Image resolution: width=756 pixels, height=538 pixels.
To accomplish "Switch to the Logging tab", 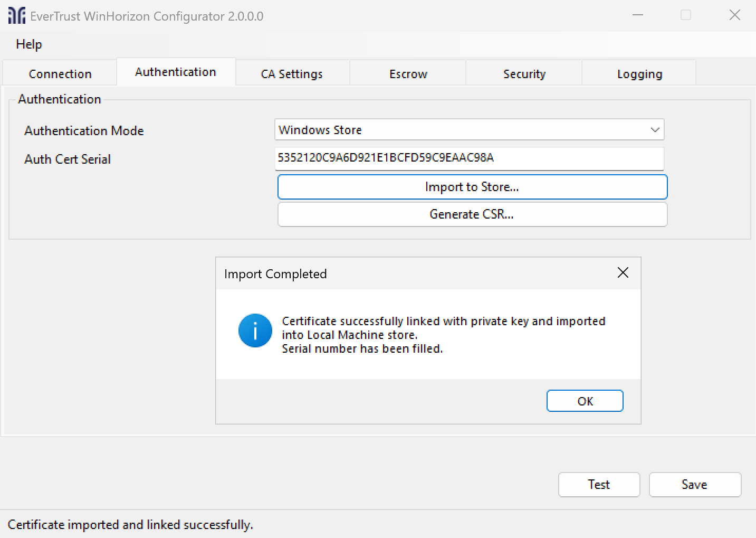I will point(639,73).
